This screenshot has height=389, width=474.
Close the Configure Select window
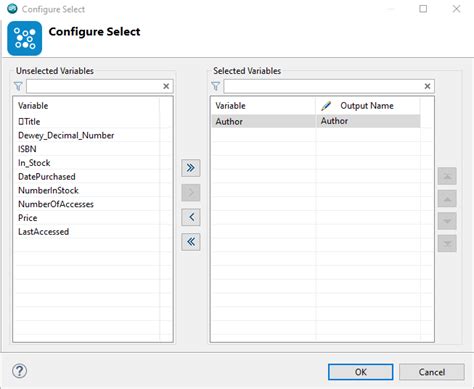[456, 9]
